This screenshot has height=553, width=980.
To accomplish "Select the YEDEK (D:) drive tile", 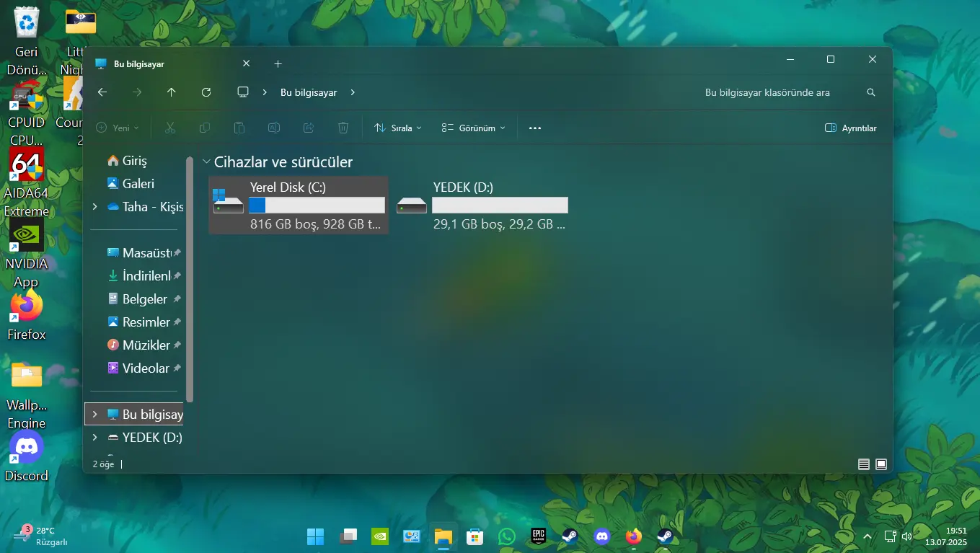I will [482, 205].
